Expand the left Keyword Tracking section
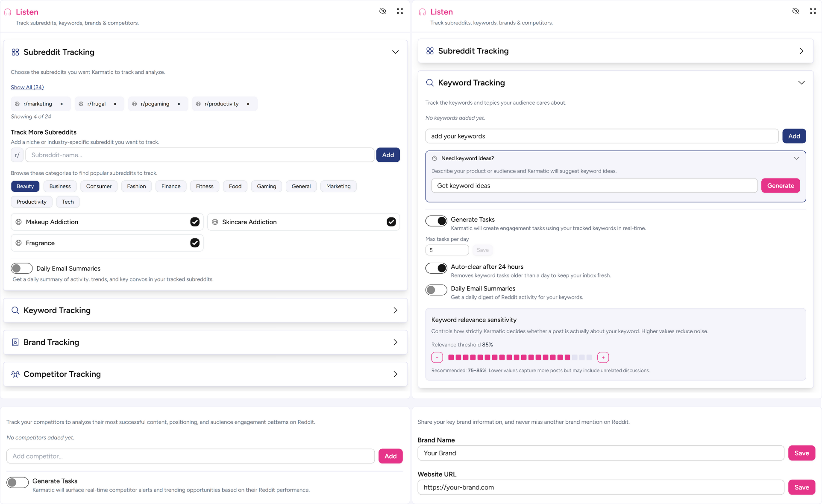Screen dimensions: 822x504 tap(395, 311)
